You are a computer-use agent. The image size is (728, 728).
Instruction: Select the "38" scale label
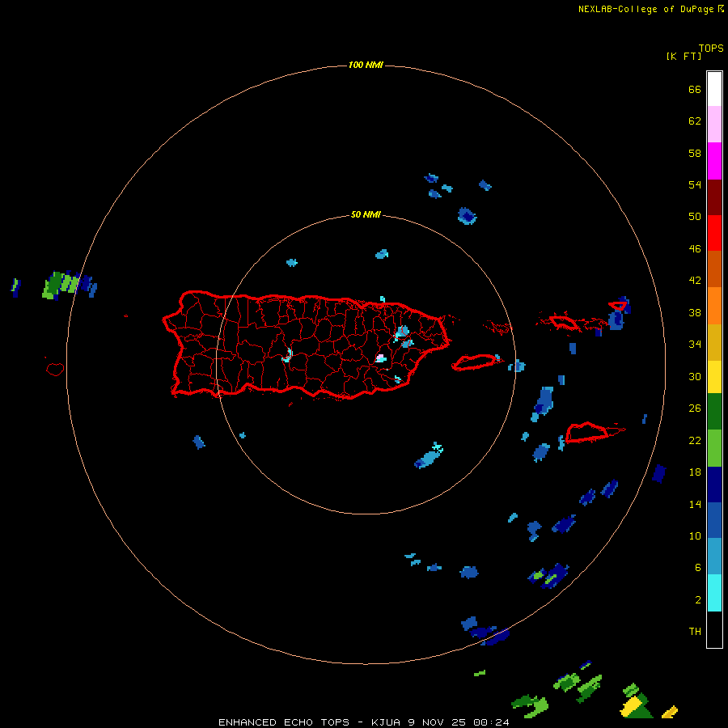(x=695, y=312)
